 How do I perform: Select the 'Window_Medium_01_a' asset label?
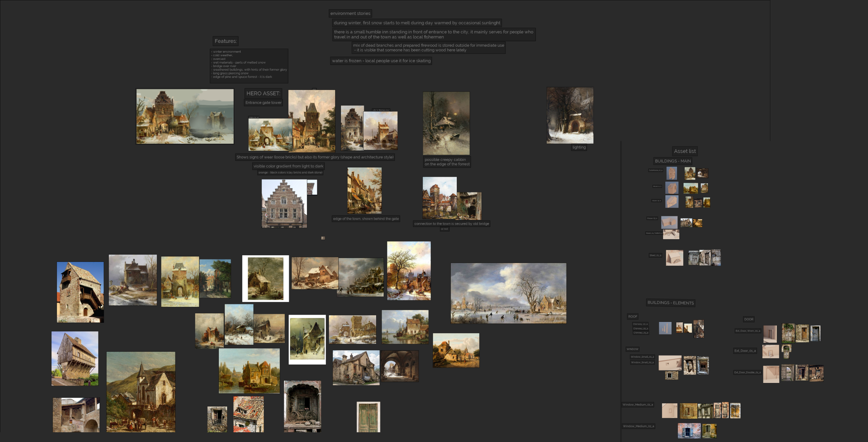coord(637,405)
